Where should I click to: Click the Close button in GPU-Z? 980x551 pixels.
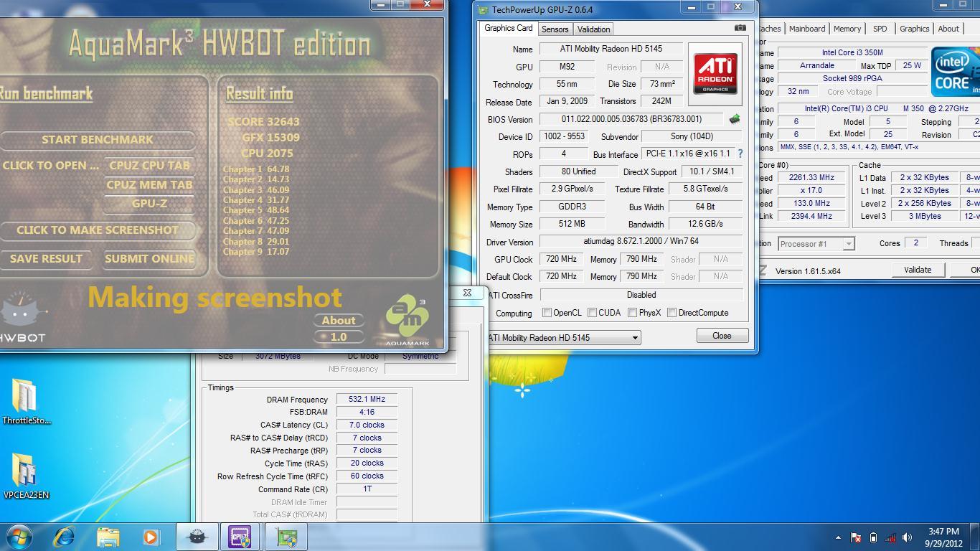[722, 336]
